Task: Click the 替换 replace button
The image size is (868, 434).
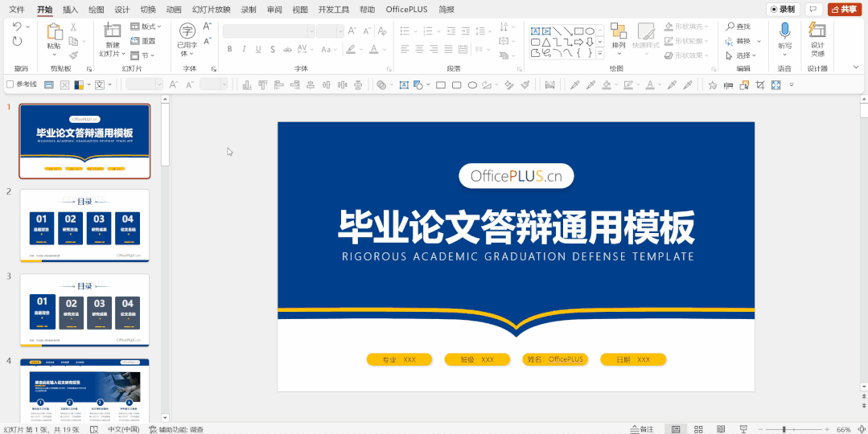Action: pyautogui.click(x=738, y=41)
